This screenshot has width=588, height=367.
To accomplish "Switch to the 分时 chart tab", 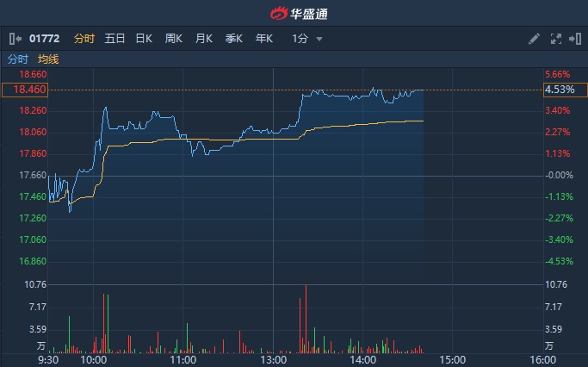I will click(84, 39).
